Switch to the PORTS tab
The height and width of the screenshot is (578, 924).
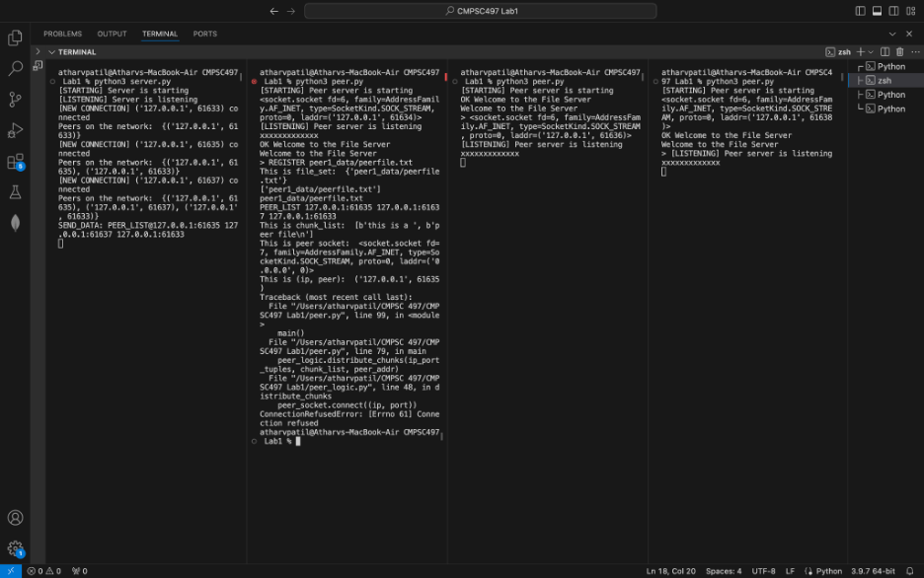pos(205,34)
